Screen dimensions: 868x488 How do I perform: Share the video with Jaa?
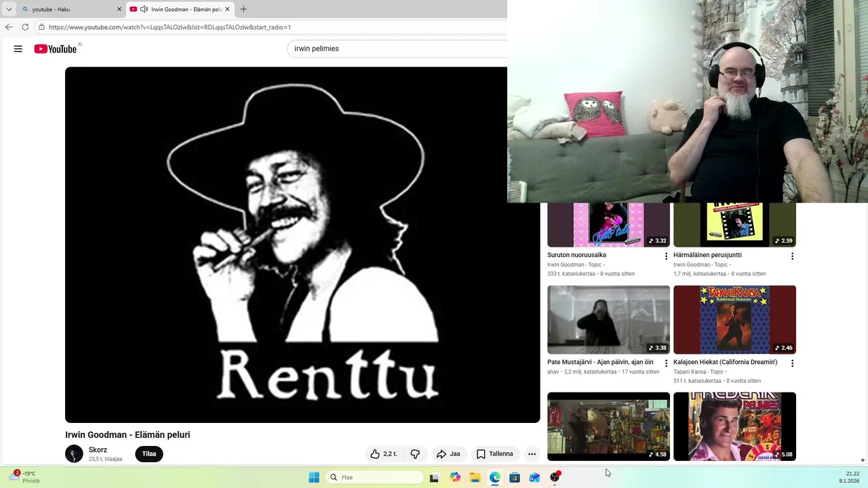[x=448, y=454]
